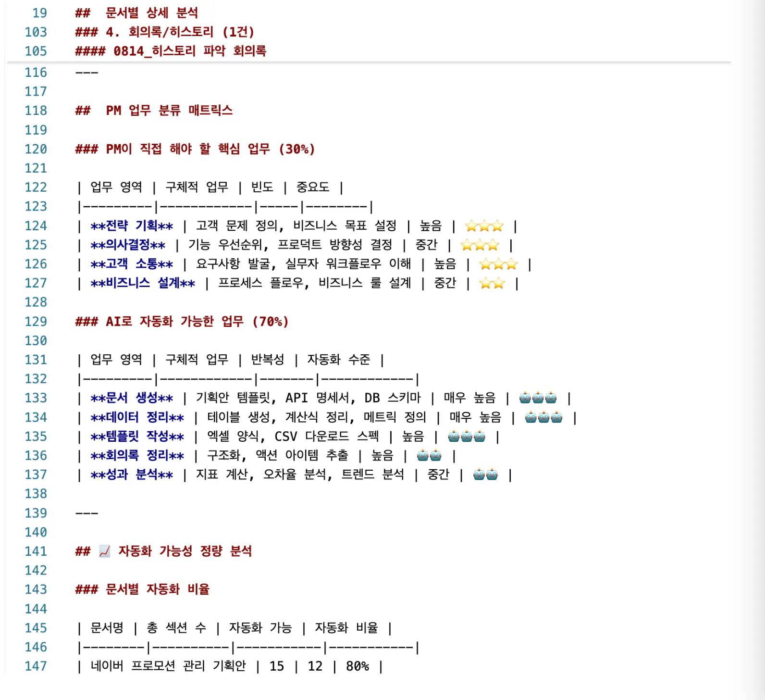Click heading 'PM이 직접 해야 할 핵심 업무 (30%)'
This screenshot has width=765, height=700.
[210, 149]
